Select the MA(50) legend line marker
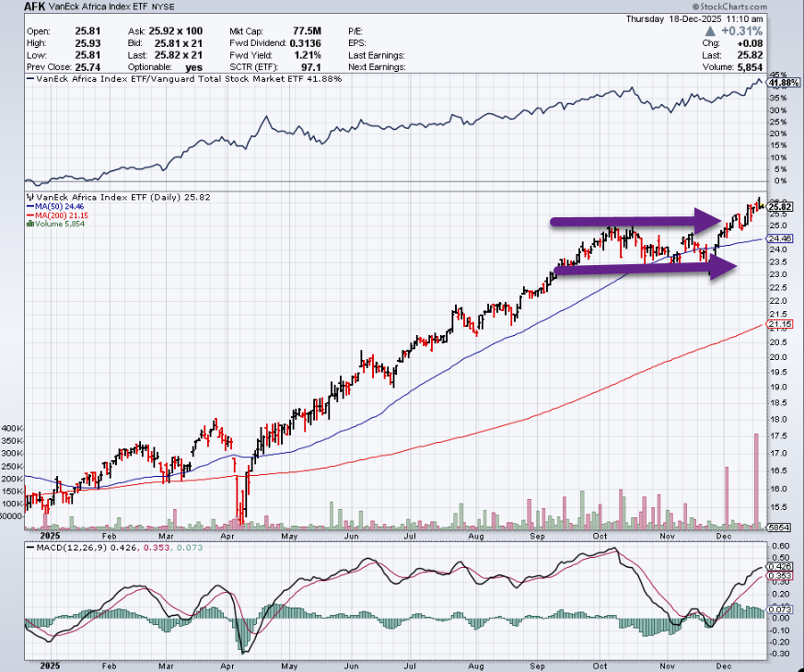 [29, 207]
